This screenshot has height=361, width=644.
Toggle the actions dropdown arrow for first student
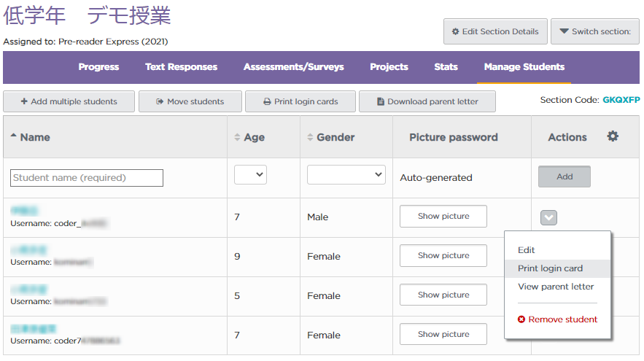point(549,217)
